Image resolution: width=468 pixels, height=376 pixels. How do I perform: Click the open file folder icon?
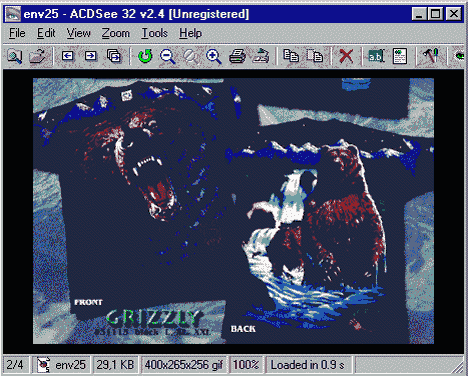click(37, 56)
